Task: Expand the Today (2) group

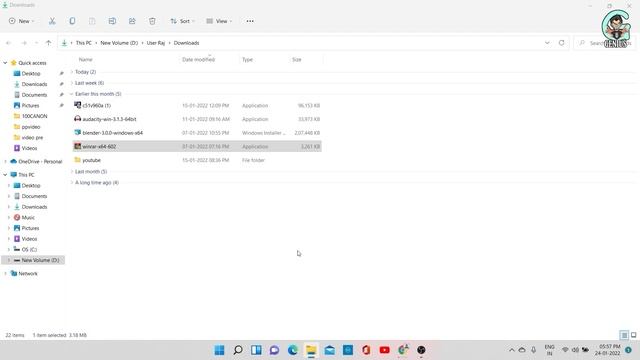Action: (x=72, y=72)
